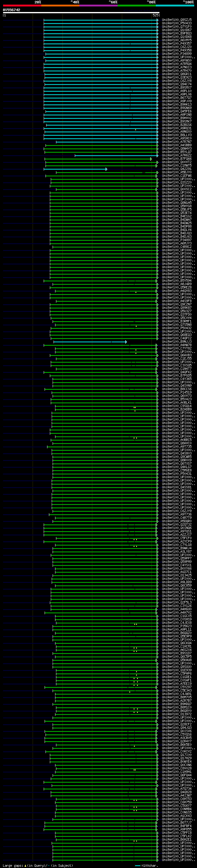Click the UniRef100_Q10D67 hit label

177,30
